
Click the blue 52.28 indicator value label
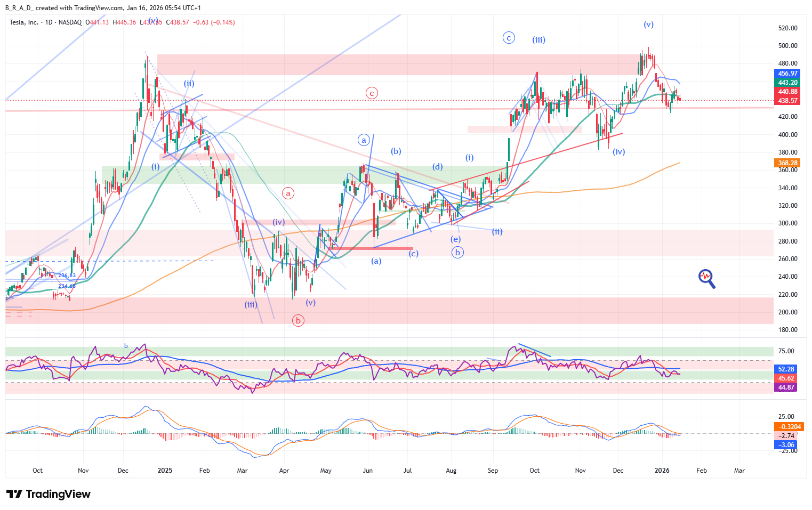point(786,369)
